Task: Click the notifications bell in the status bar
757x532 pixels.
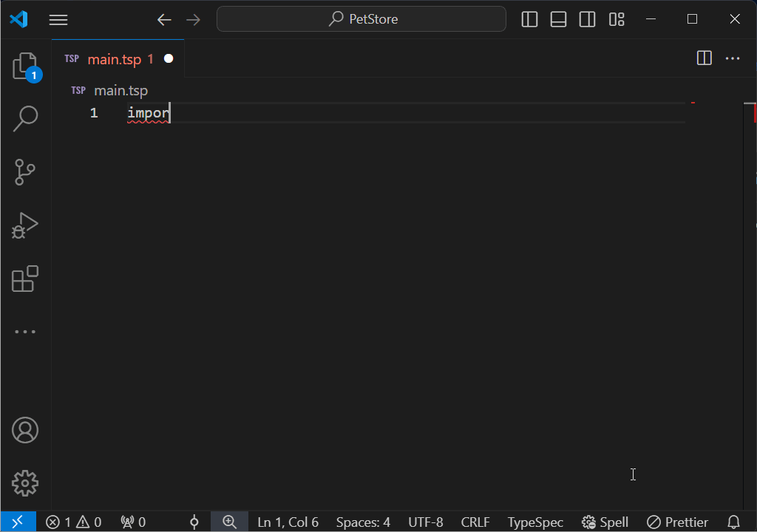Action: coord(733,522)
